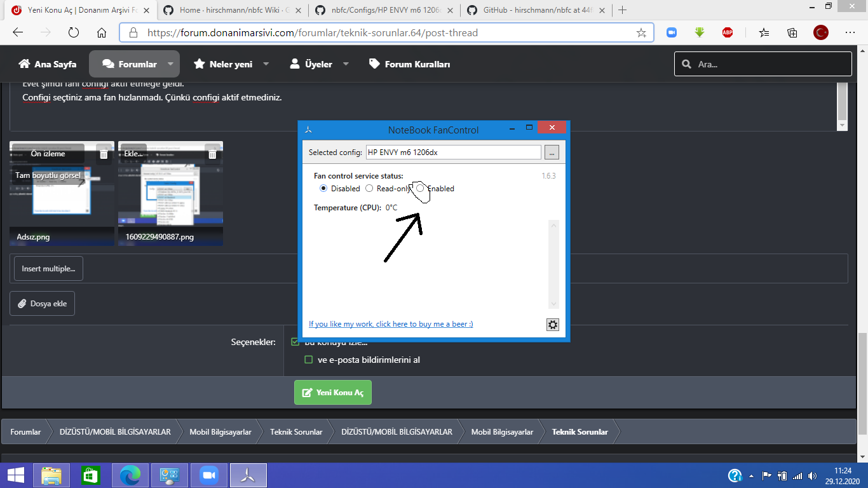Click the Dosya ekle attach button
The width and height of the screenshot is (868, 488).
click(x=42, y=304)
